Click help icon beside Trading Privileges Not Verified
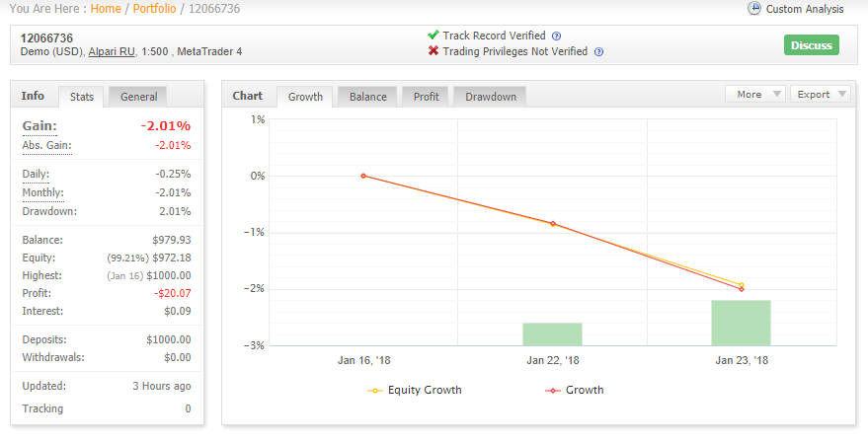868x443 pixels. pyautogui.click(x=598, y=52)
